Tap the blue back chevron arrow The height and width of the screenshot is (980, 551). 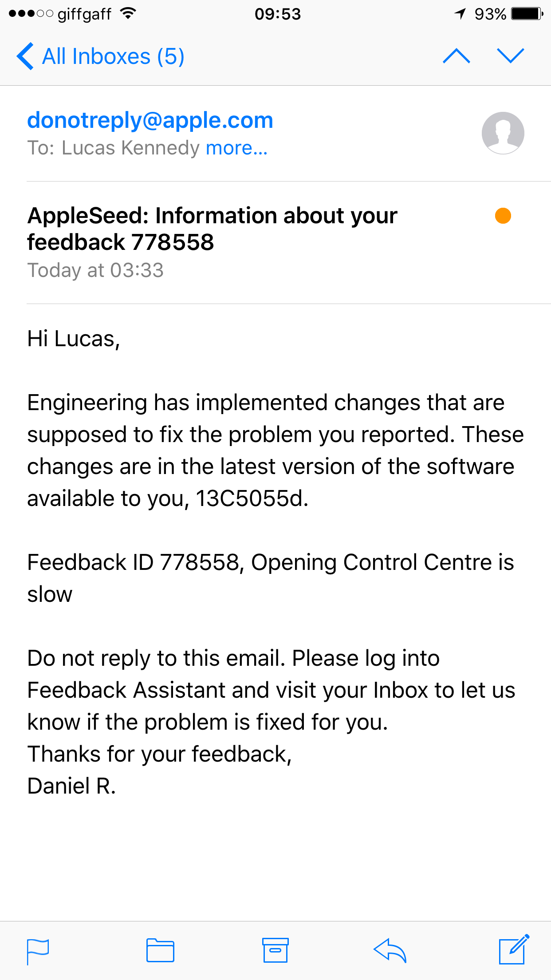(25, 56)
